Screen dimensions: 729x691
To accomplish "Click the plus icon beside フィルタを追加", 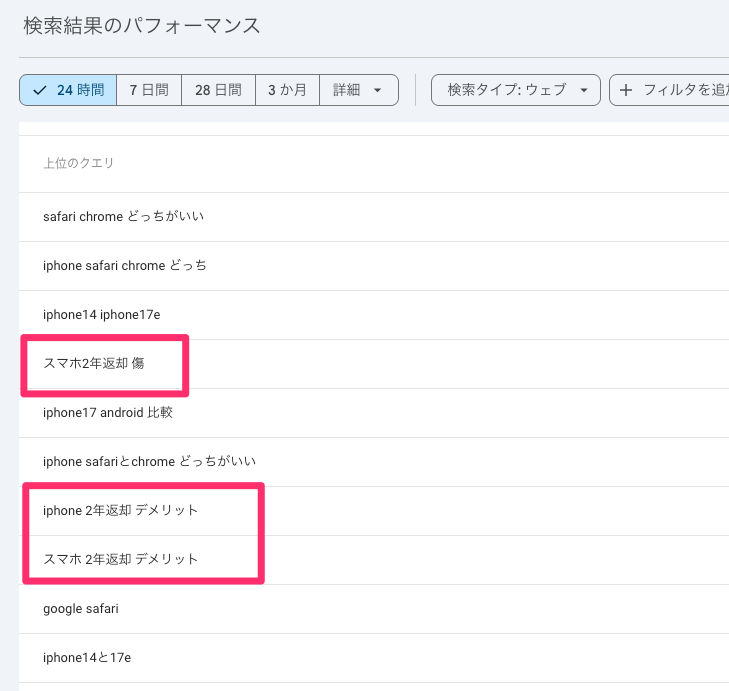I will pyautogui.click(x=627, y=90).
